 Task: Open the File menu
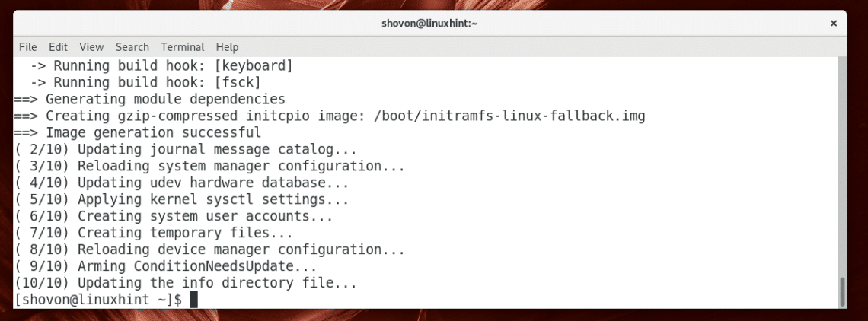click(x=27, y=47)
